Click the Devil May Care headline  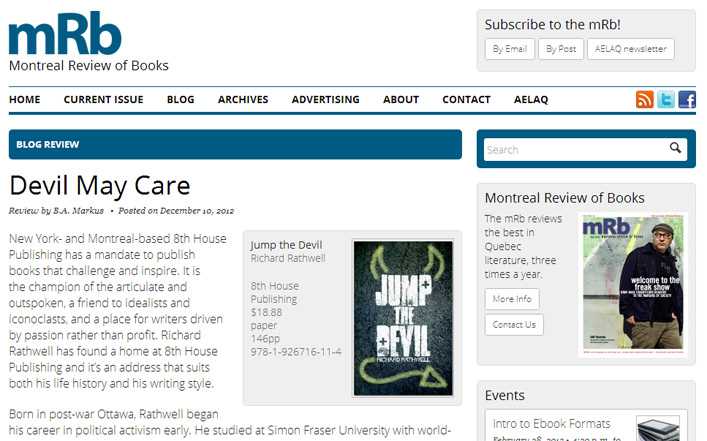tap(100, 186)
